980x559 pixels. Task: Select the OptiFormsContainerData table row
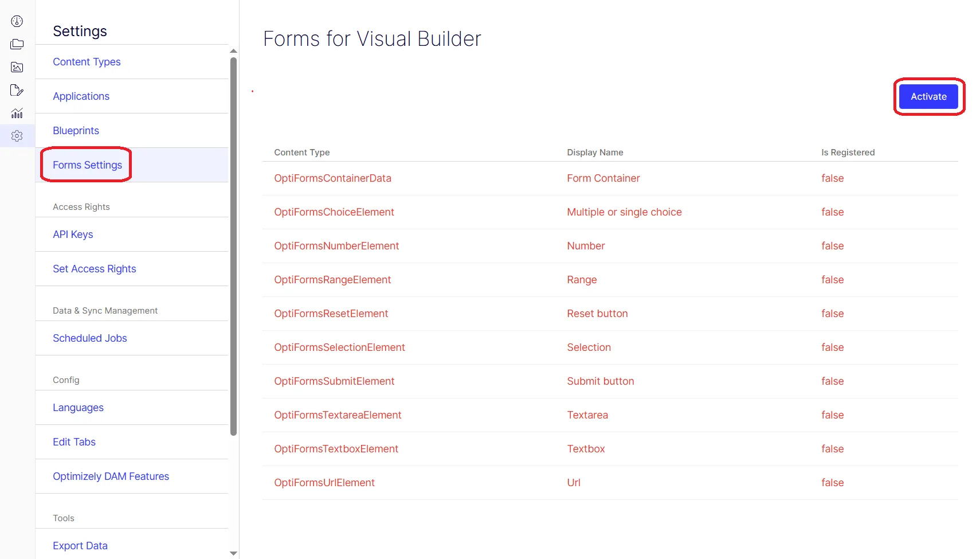(x=610, y=178)
